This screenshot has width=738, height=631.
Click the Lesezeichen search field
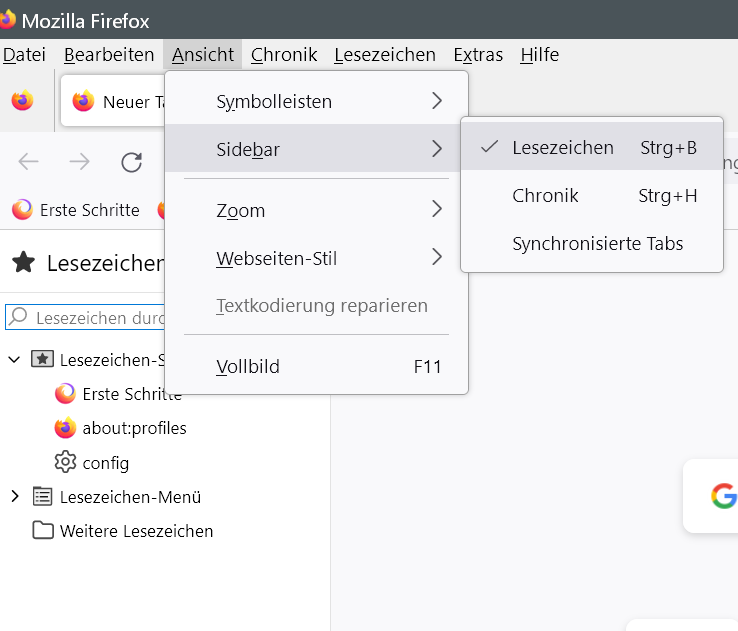click(x=95, y=318)
